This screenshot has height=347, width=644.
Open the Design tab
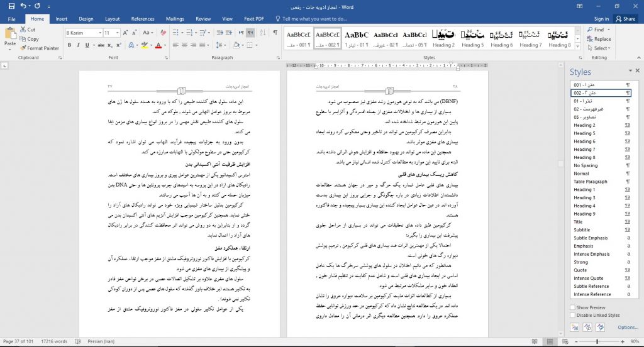coord(86,19)
